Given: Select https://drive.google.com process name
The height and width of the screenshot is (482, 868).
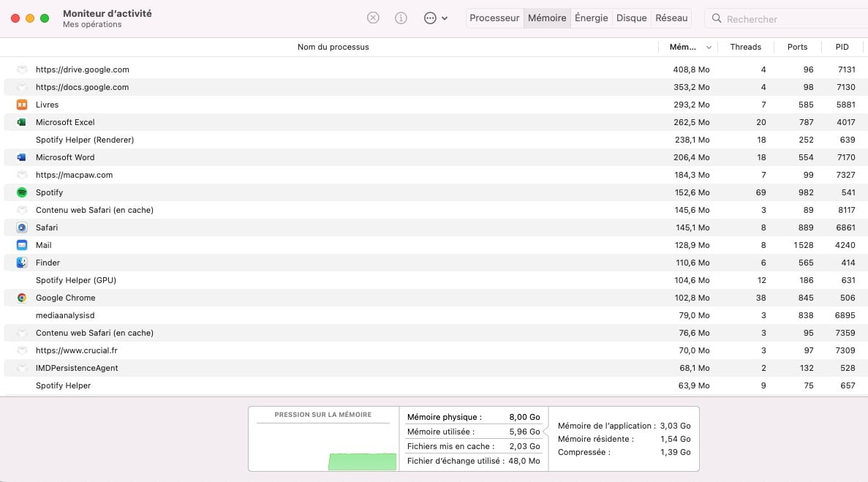Looking at the screenshot, I should pyautogui.click(x=83, y=69).
